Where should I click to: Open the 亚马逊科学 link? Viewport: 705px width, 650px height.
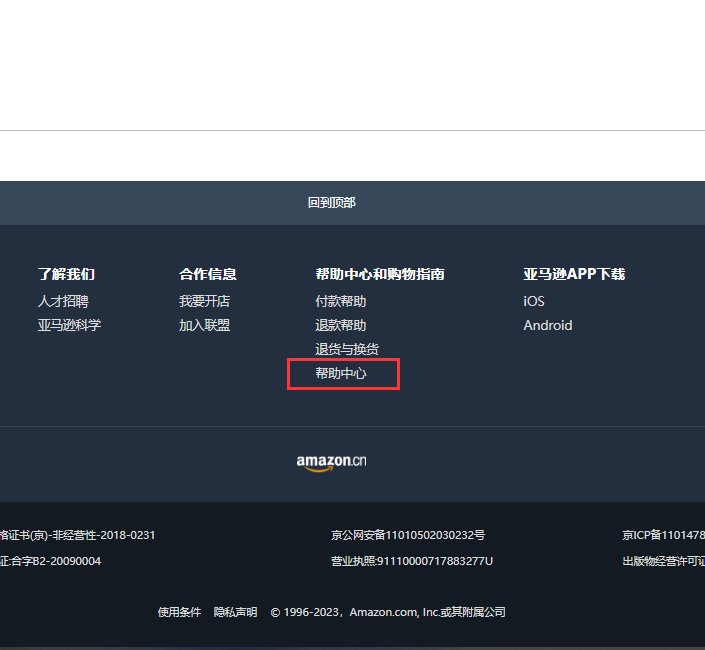[70, 325]
